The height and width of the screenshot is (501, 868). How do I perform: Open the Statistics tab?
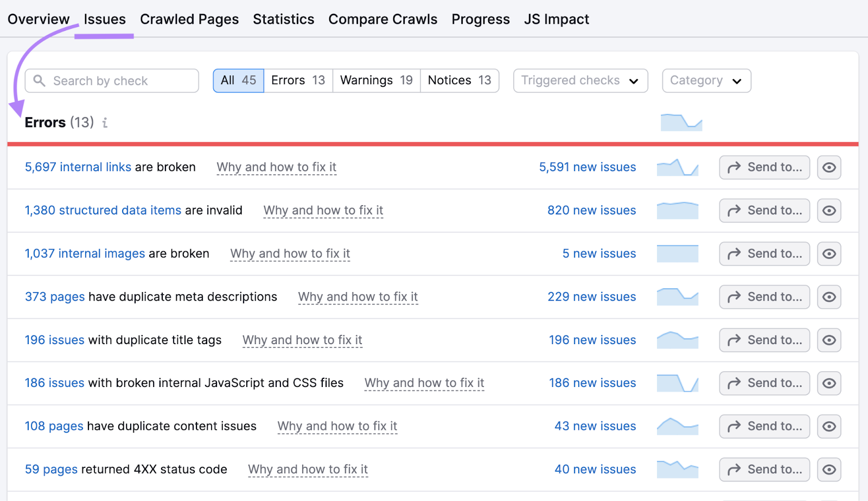[284, 20]
